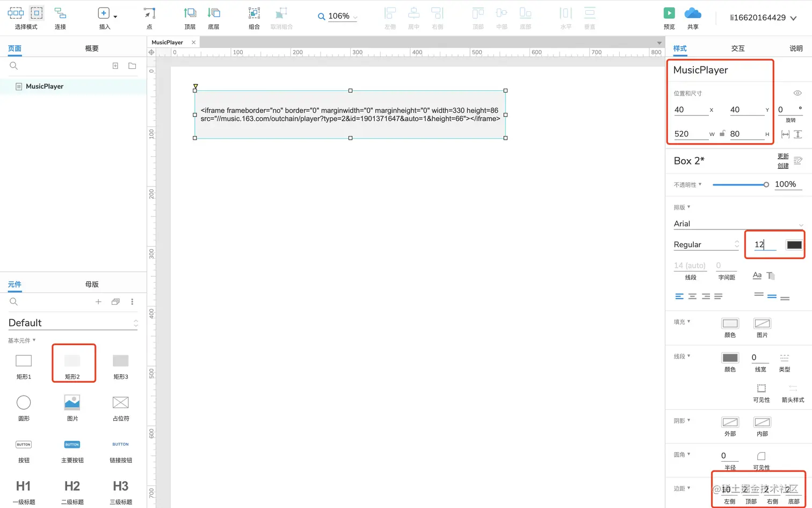Select the 矩形1 rectangle widget
This screenshot has width=812, height=508.
pyautogui.click(x=24, y=366)
